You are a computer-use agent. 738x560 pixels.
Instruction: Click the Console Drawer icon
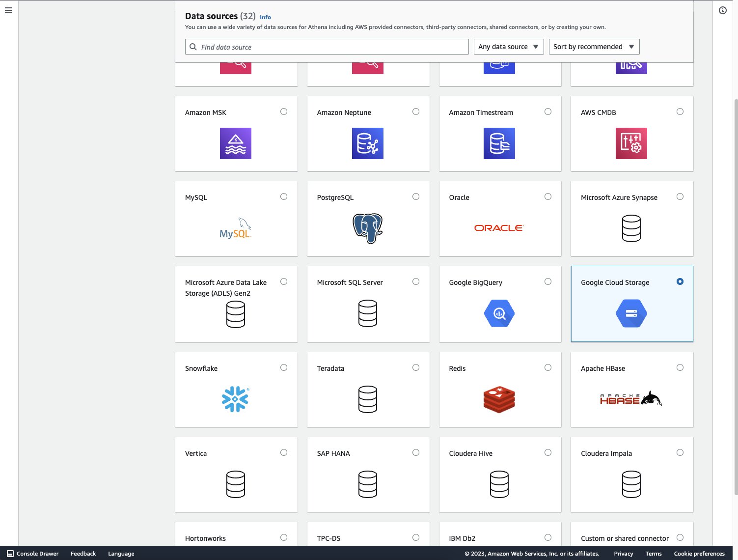pos(10,554)
